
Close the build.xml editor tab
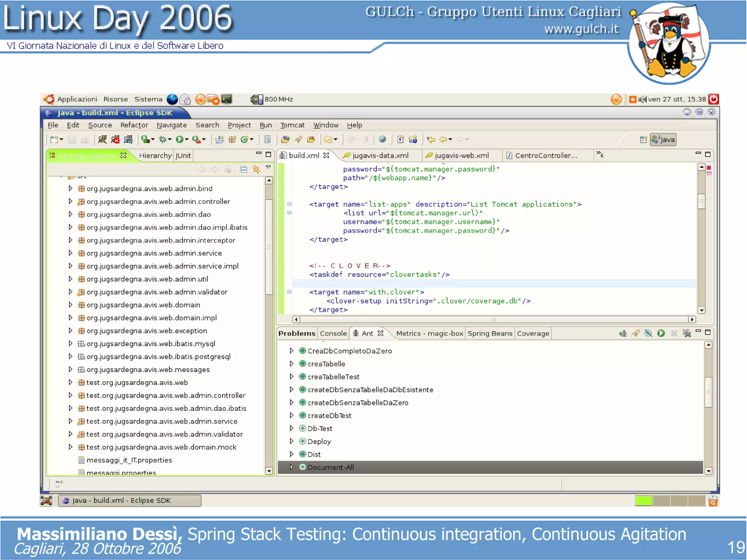pyautogui.click(x=326, y=155)
